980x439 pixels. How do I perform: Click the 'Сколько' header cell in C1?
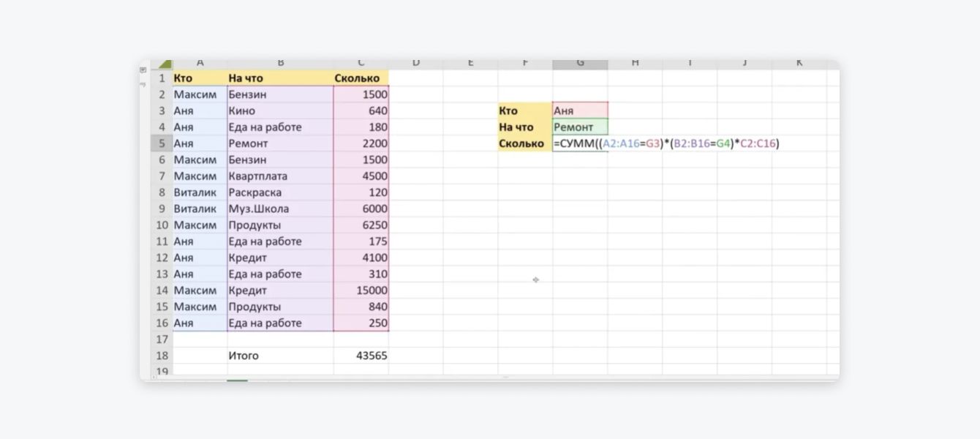click(361, 78)
